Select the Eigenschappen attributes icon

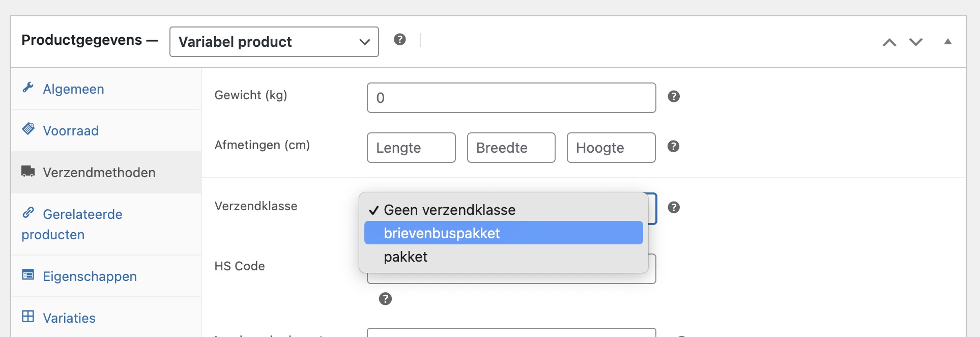coord(29,275)
